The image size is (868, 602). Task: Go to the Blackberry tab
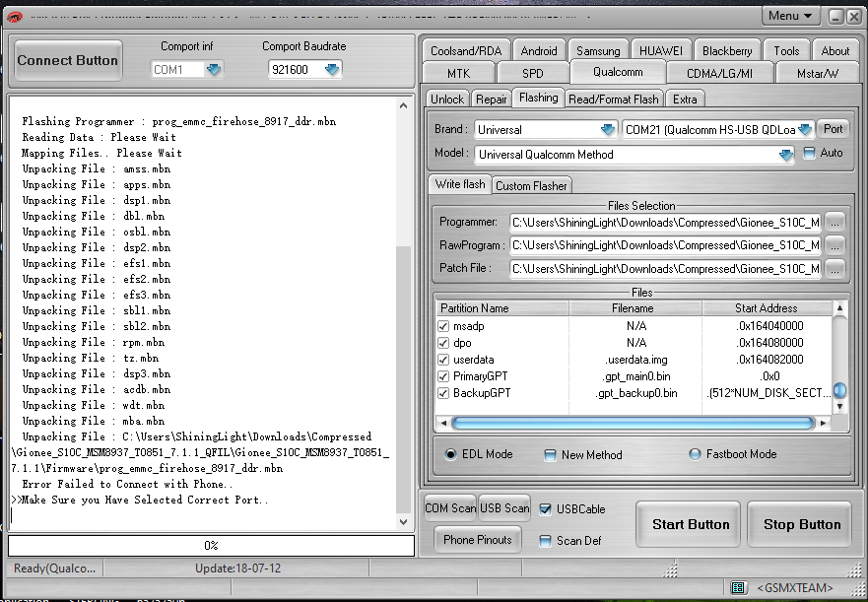(727, 51)
